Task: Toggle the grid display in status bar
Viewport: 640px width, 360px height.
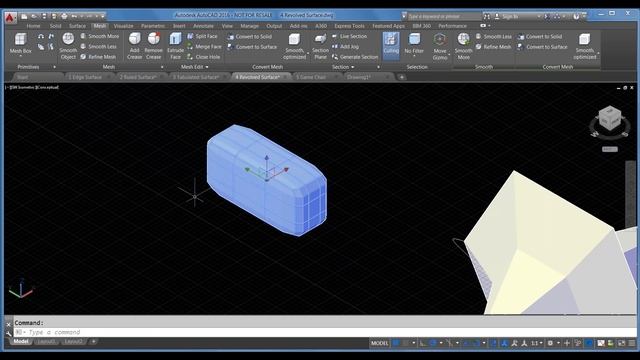Action: 396,343
